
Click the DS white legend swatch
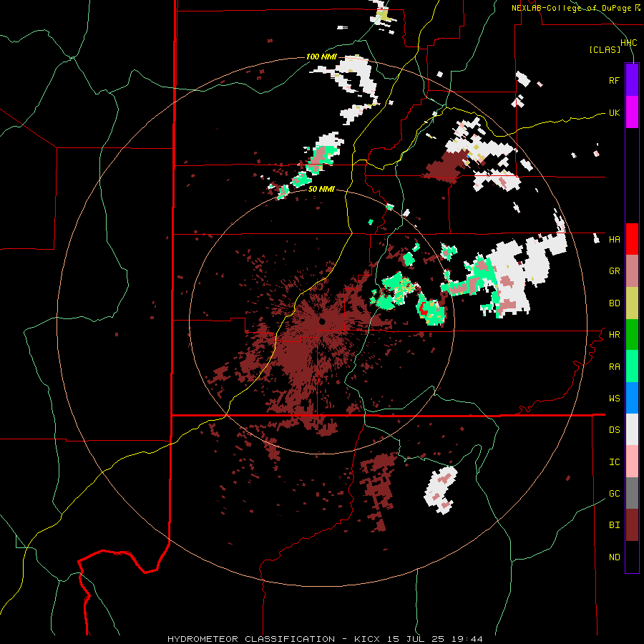pyautogui.click(x=632, y=429)
